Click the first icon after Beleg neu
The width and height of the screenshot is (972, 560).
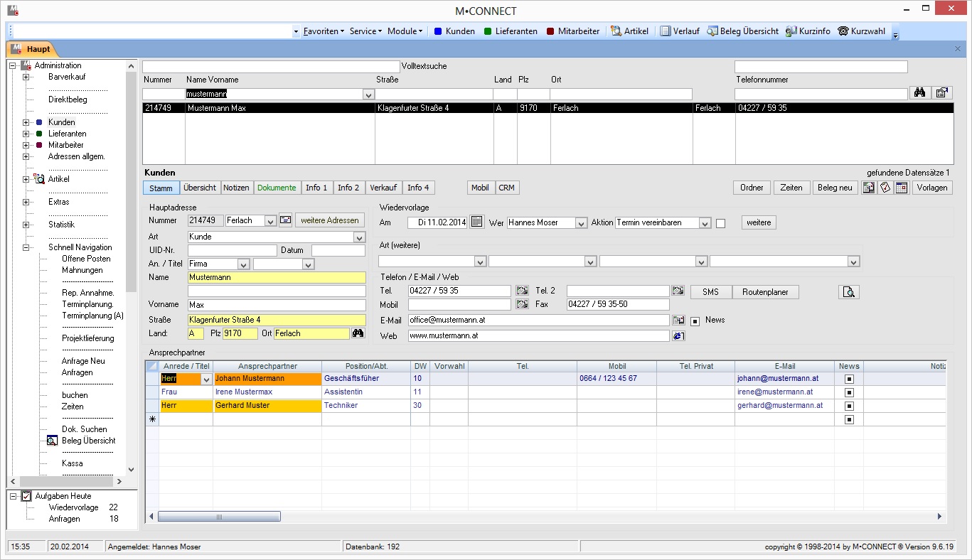click(x=869, y=188)
